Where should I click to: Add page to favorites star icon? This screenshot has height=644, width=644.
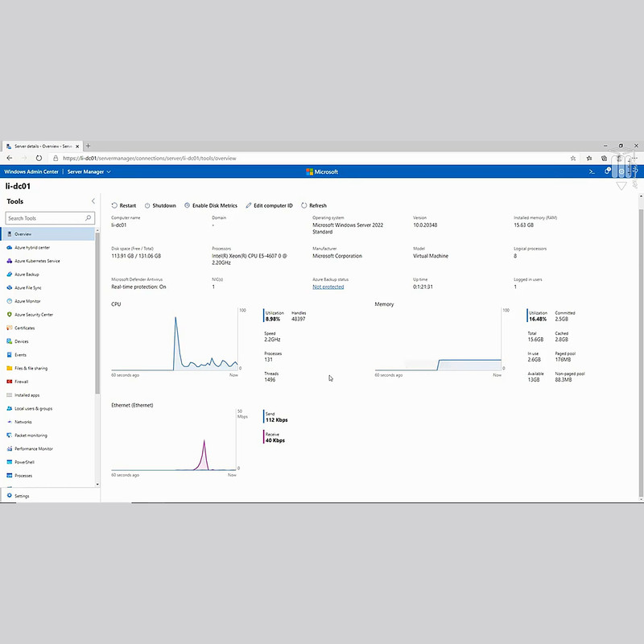tap(573, 158)
